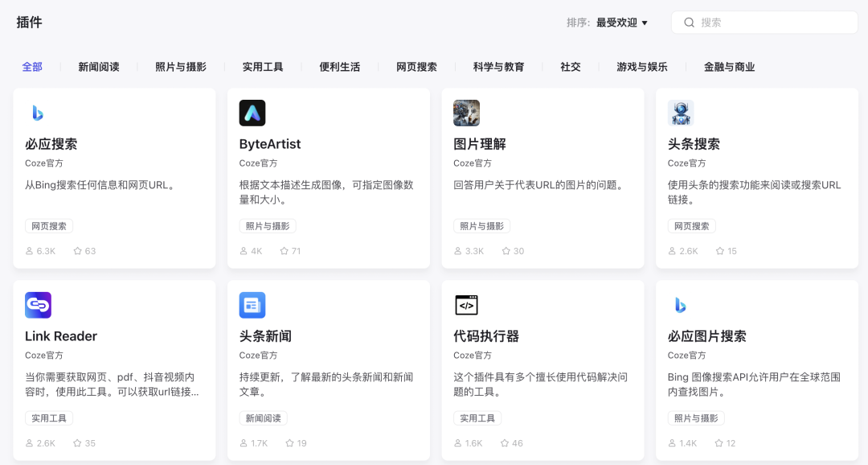
Task: Go to the 游戏与娱乐 tab
Action: 642,67
